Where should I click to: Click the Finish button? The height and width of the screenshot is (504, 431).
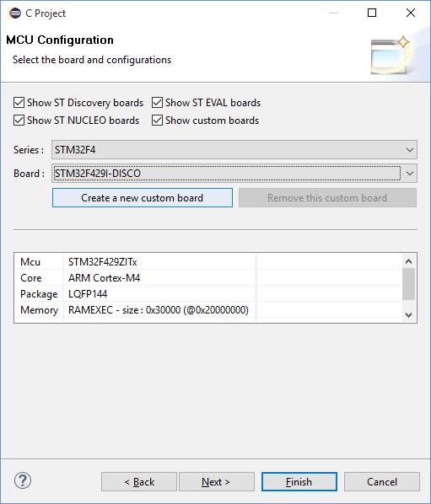pyautogui.click(x=299, y=482)
